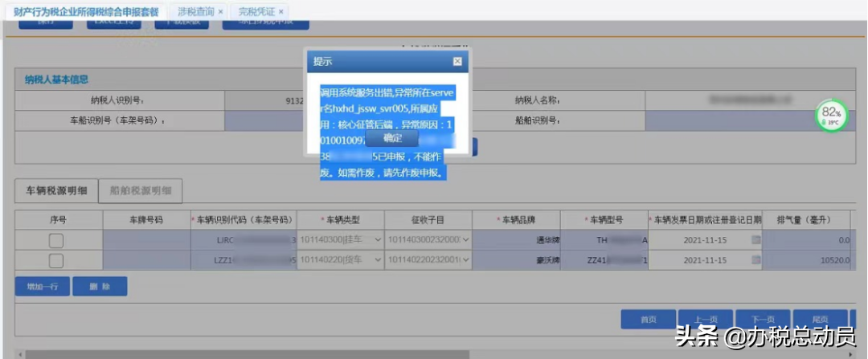Click the 纳税人基本信息 section heading
Screen dimensions: 868x359
point(56,80)
